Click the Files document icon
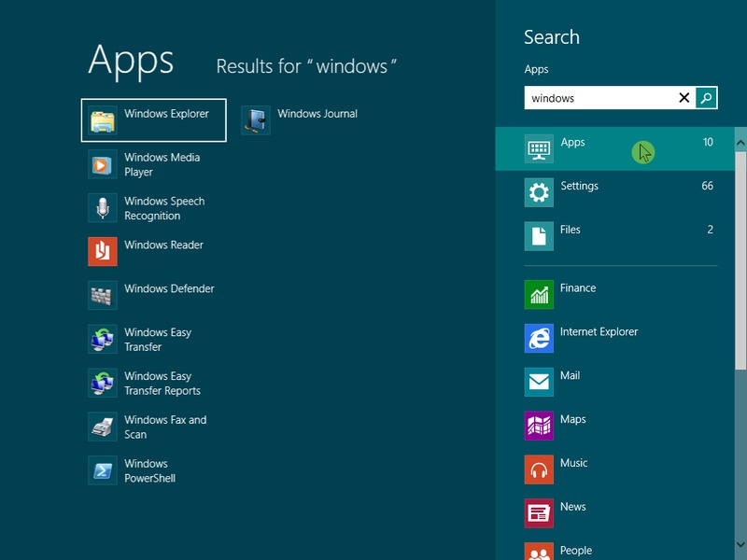This screenshot has height=560, width=747. click(x=539, y=236)
